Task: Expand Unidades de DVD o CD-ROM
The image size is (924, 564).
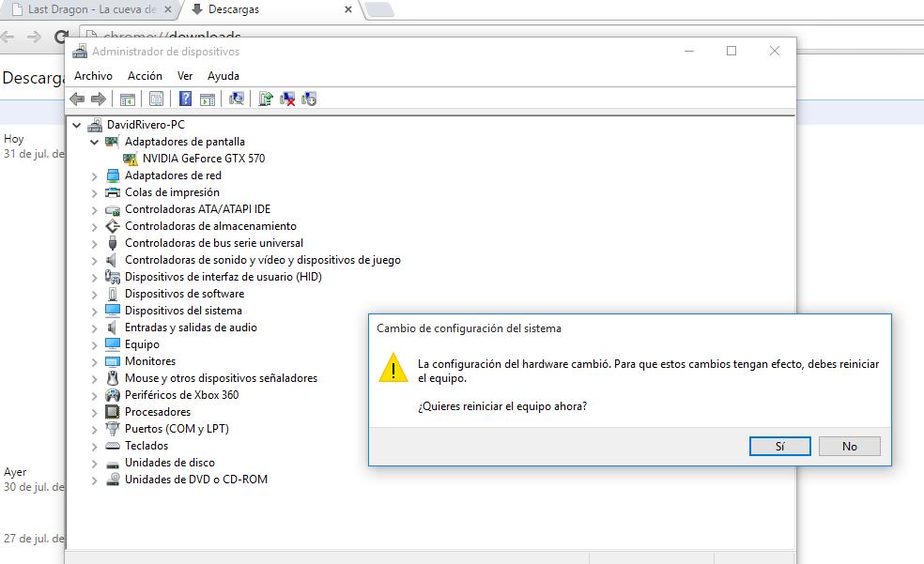Action: click(95, 480)
